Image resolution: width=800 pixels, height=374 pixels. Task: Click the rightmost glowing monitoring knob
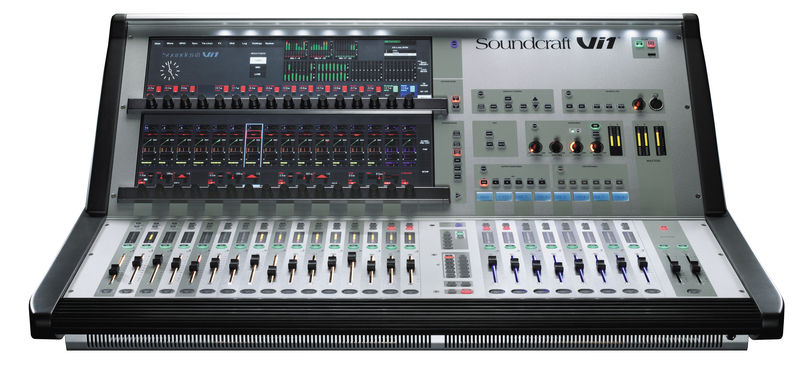pyautogui.click(x=596, y=147)
